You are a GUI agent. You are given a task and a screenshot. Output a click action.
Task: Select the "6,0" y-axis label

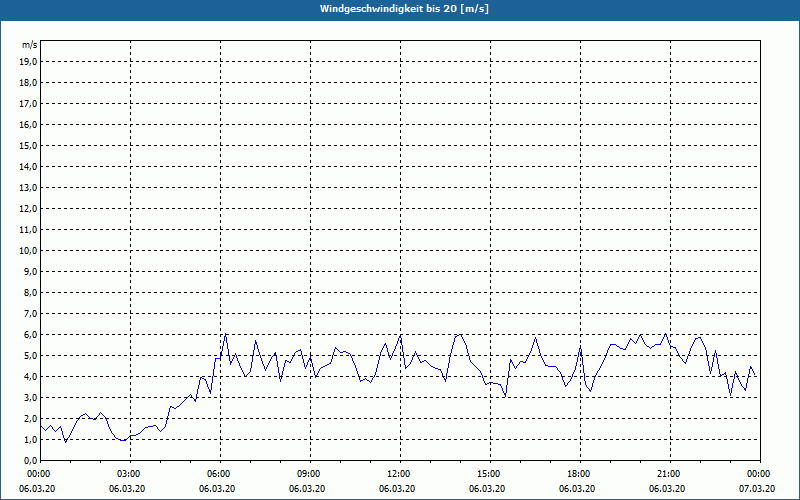(x=30, y=335)
